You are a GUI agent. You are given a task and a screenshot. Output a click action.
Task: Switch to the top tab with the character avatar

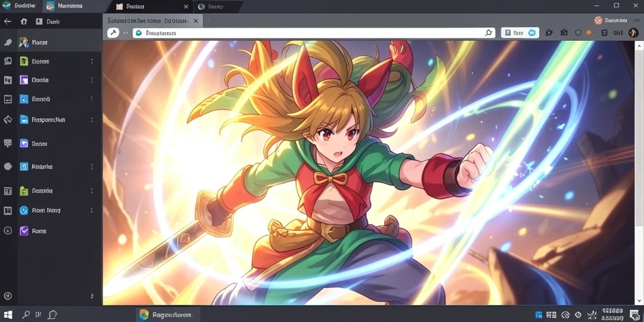pyautogui.click(x=75, y=6)
